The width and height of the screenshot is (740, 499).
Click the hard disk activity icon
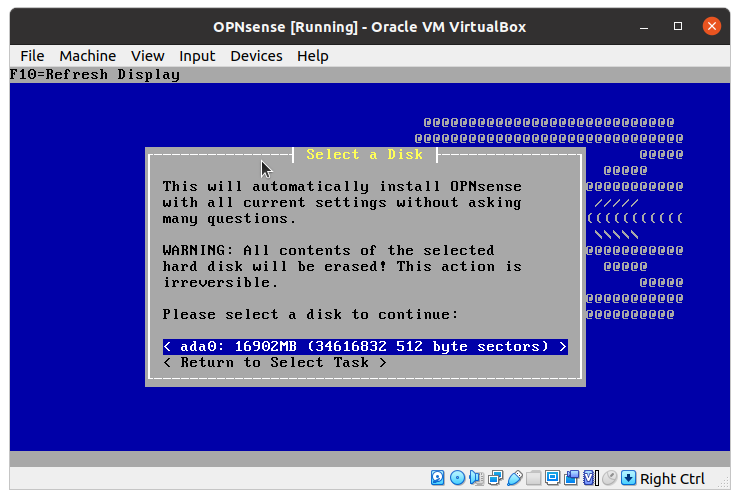pyautogui.click(x=437, y=478)
